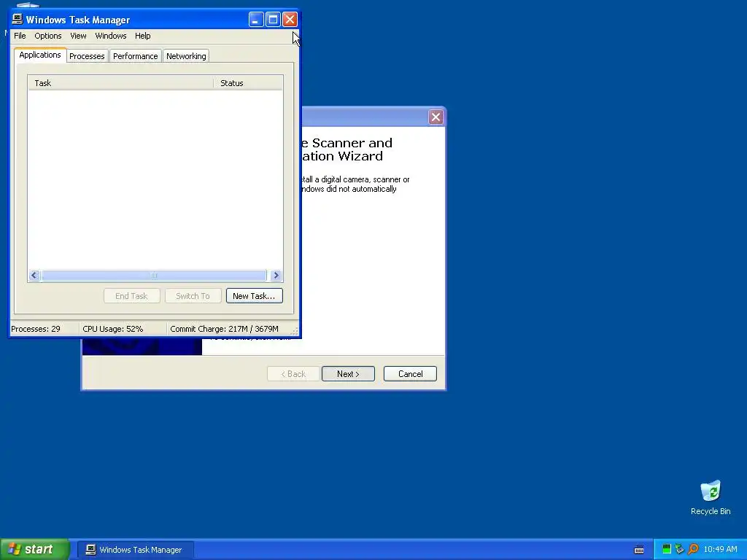Click the Switch To button
Screen dimensions: 747x560
coord(193,296)
